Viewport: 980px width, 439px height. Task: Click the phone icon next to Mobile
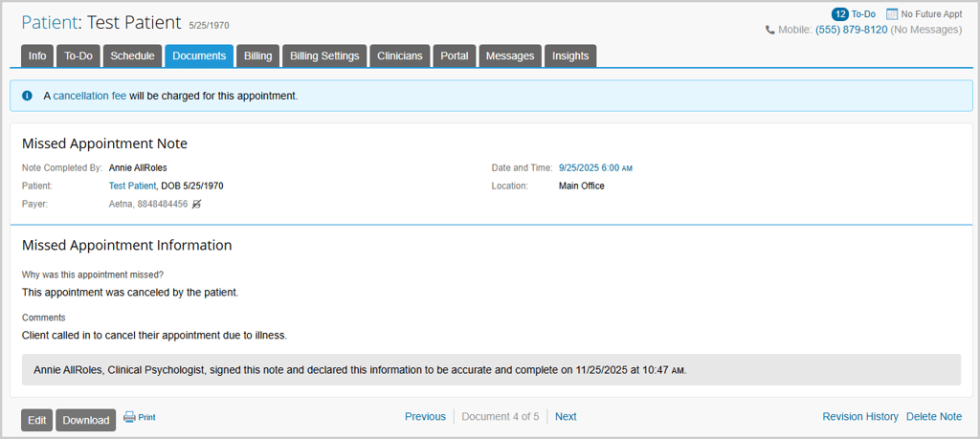coord(770,31)
